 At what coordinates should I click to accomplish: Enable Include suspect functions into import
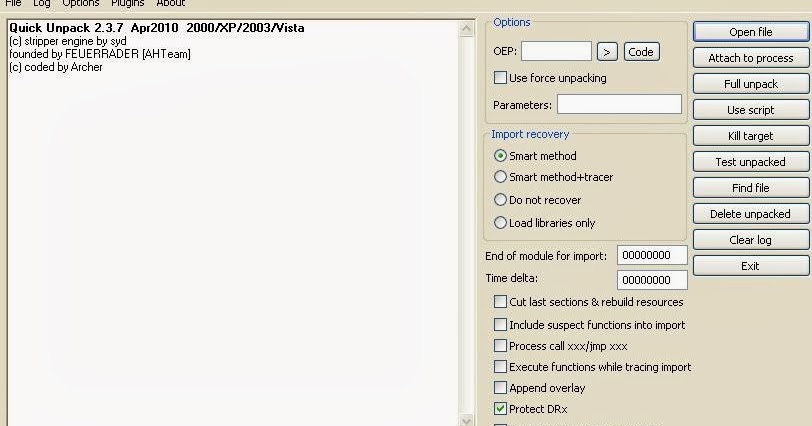pos(500,325)
